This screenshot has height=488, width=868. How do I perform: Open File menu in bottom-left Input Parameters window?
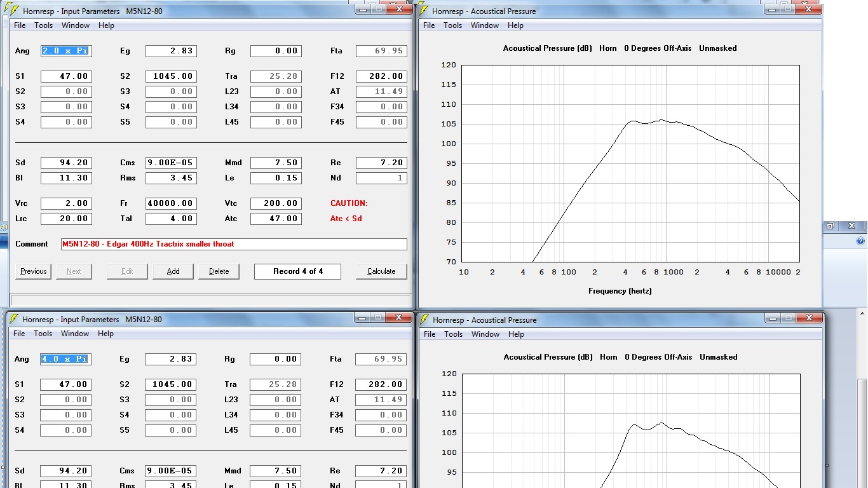19,334
